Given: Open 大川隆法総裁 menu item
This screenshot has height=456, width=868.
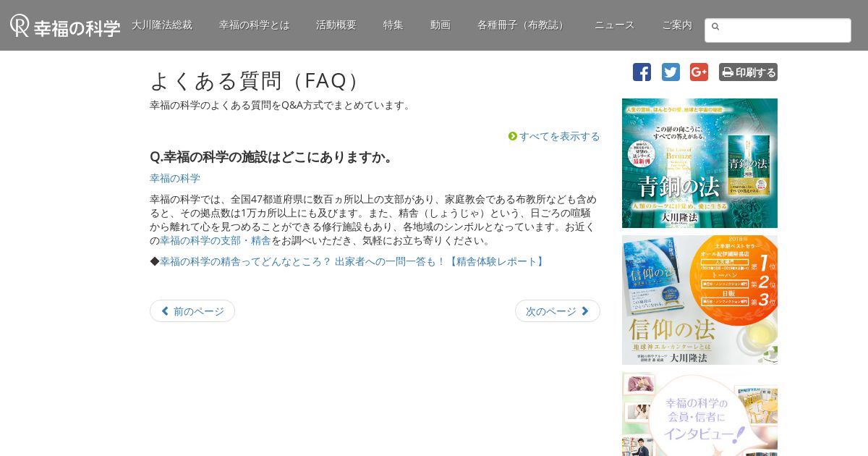Looking at the screenshot, I should pos(162,25).
